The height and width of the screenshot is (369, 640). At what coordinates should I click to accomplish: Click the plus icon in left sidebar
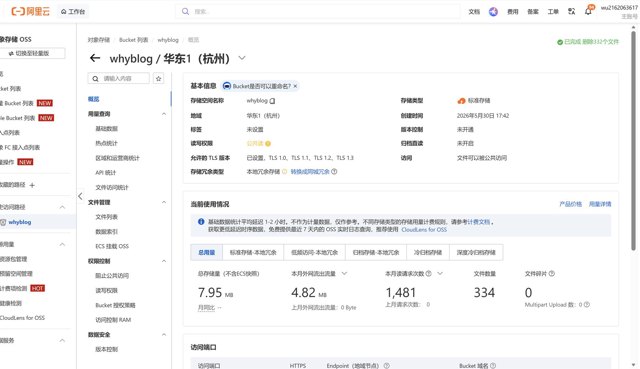click(x=32, y=185)
